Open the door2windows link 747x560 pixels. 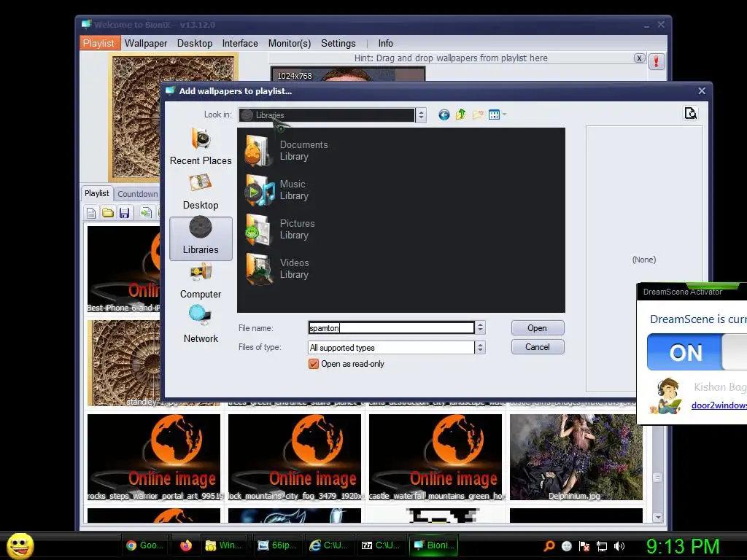[719, 405]
